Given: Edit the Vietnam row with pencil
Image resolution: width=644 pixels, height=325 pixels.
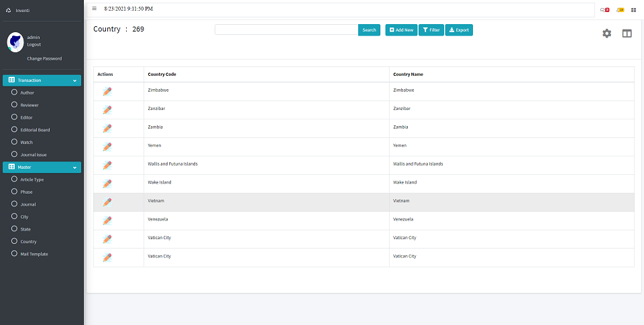Looking at the screenshot, I should point(107,202).
